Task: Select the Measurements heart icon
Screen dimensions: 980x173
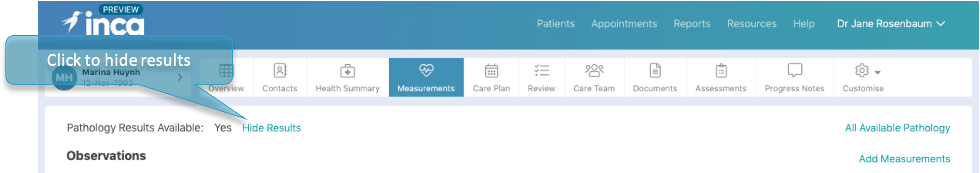Action: click(426, 70)
